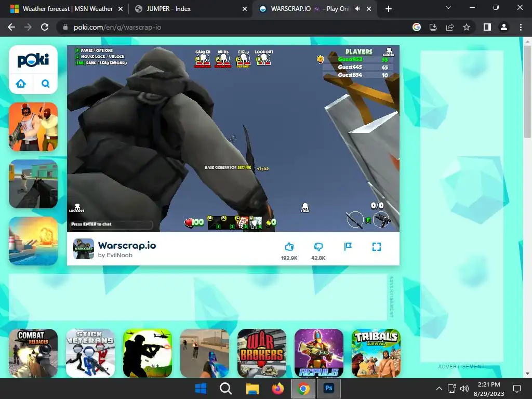The width and height of the screenshot is (532, 399).
Task: Click the red heart health icon
Action: pos(189,222)
